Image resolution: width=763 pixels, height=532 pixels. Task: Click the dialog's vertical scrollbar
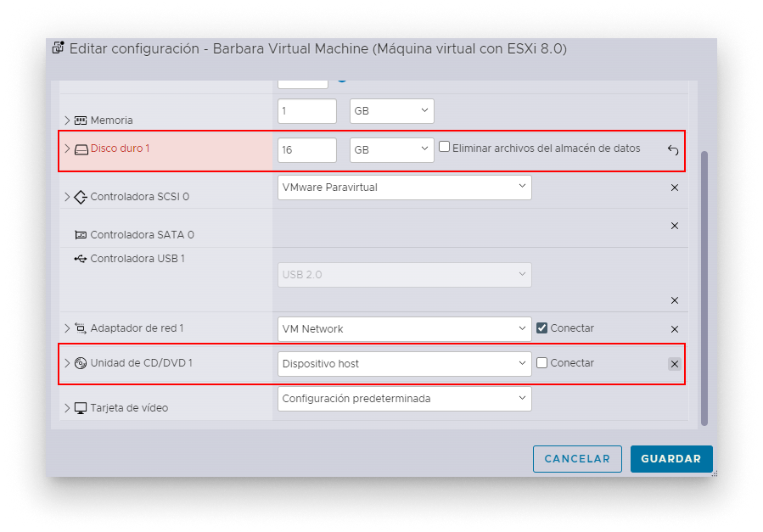[703, 288]
